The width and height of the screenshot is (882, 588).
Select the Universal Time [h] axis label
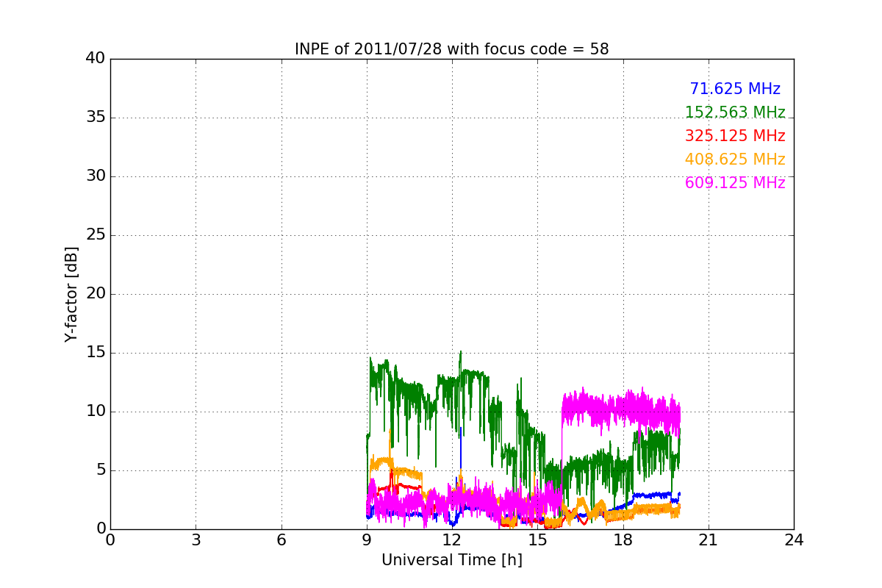pyautogui.click(x=452, y=560)
